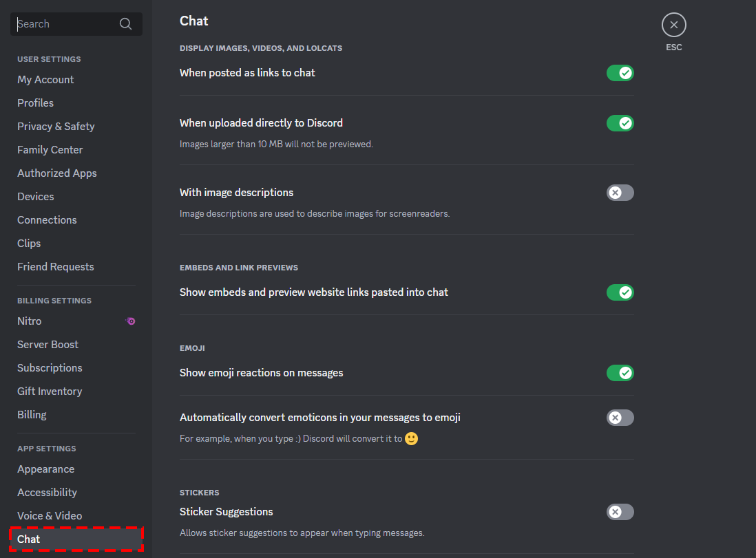
Task: Select the highlighted Chat tab
Action: coord(76,539)
